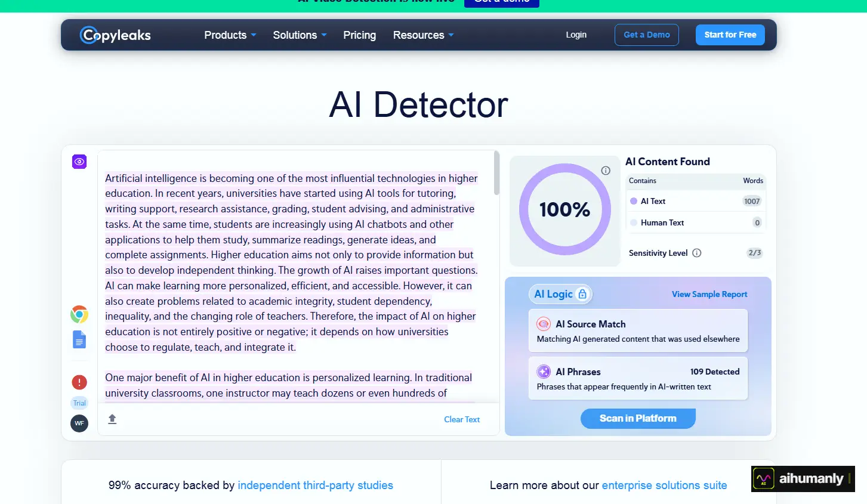Open independent third-party studies link
The image size is (867, 504).
click(x=316, y=485)
